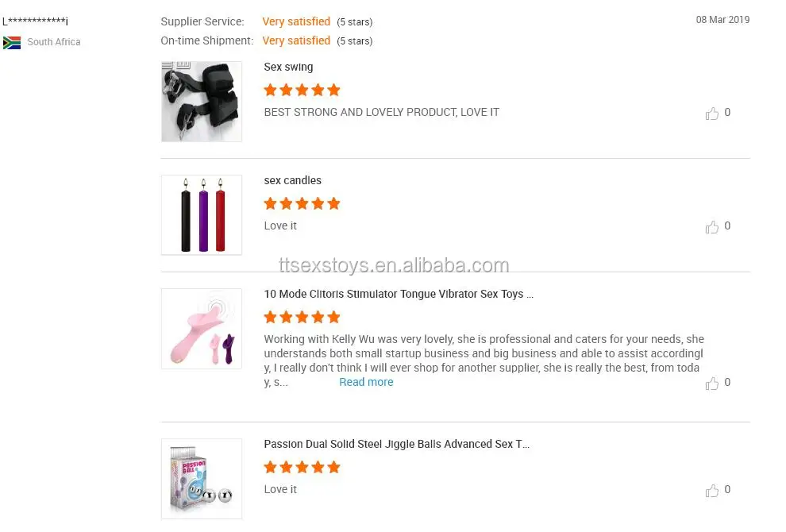Screen dimensions: 786x532
Task: Click the reviewer name L************i
Action: pos(36,21)
